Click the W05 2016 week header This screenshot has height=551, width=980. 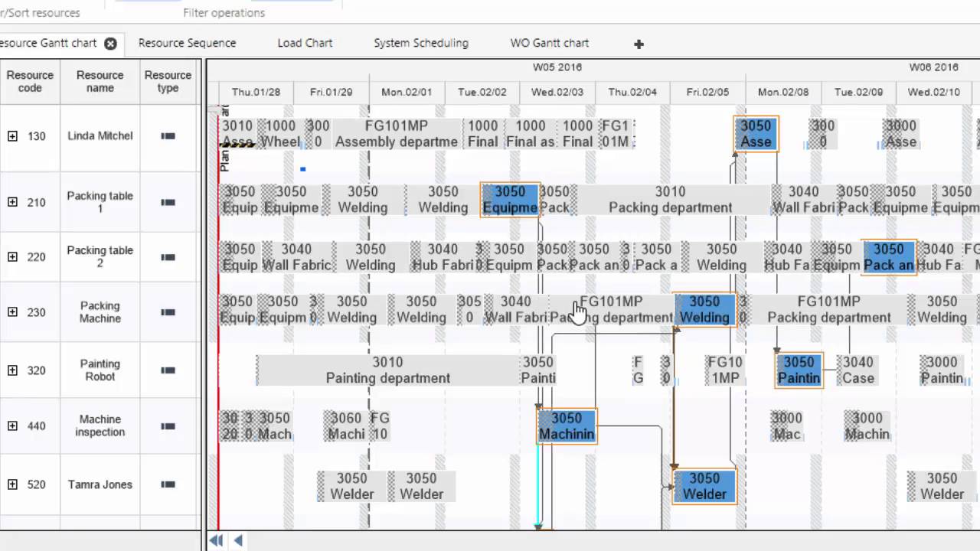click(557, 67)
